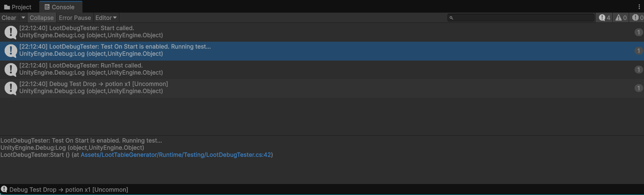This screenshot has width=644, height=195.
Task: Switch to the Console tab
Action: [x=59, y=7]
